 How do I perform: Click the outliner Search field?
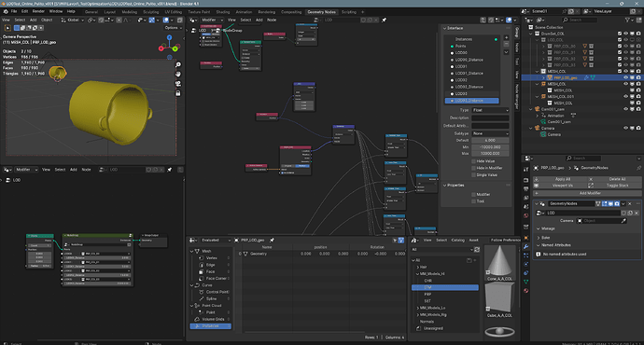pos(580,20)
